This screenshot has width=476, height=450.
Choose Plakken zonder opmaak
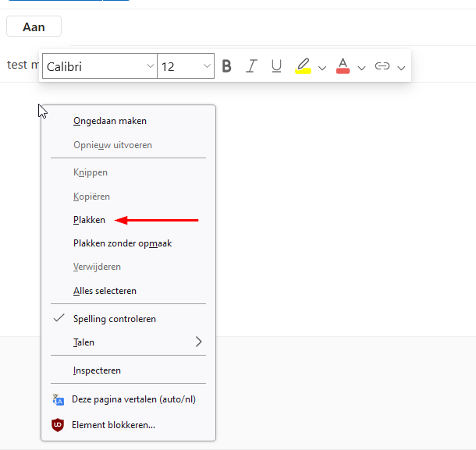tap(122, 243)
